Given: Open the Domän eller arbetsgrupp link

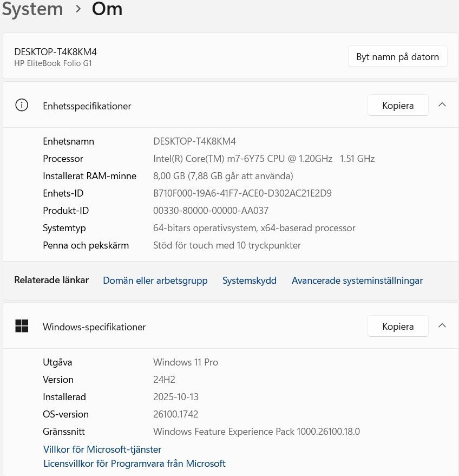Looking at the screenshot, I should coord(155,281).
